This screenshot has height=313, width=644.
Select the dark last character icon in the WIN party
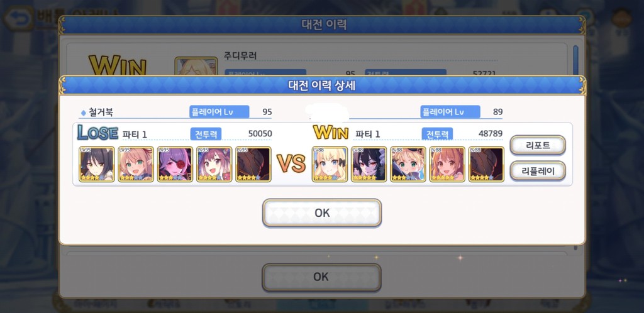pos(486,164)
